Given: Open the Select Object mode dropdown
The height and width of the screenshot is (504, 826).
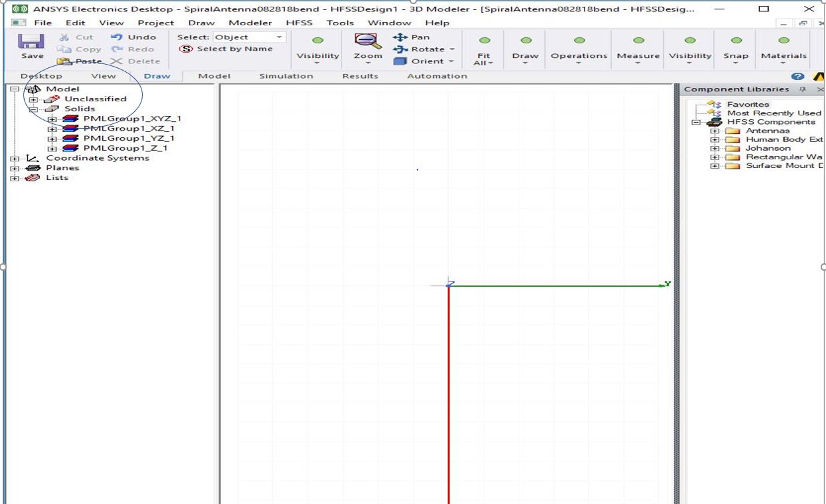Looking at the screenshot, I should [279, 37].
